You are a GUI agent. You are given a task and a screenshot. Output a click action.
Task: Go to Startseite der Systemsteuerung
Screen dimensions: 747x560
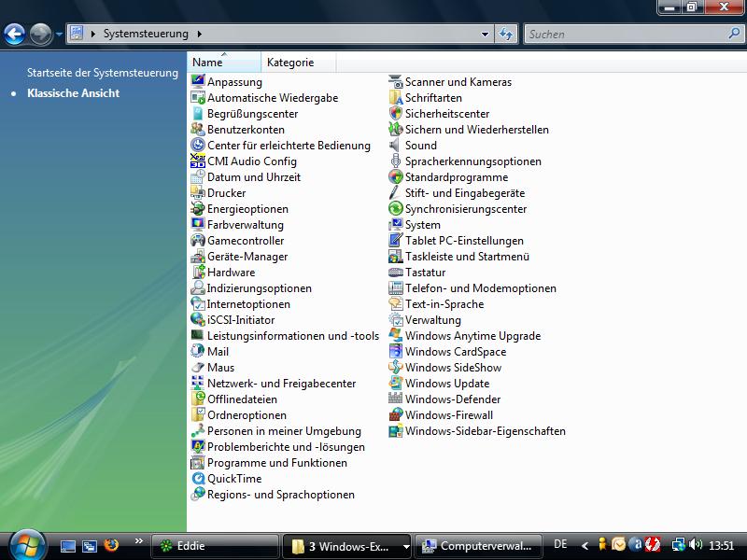pos(103,73)
